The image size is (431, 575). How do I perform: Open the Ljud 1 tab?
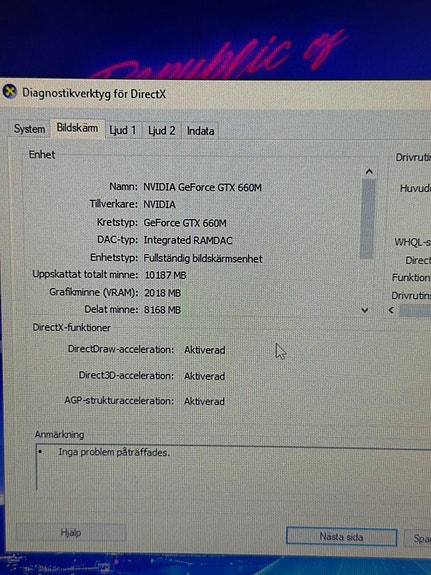tap(123, 131)
